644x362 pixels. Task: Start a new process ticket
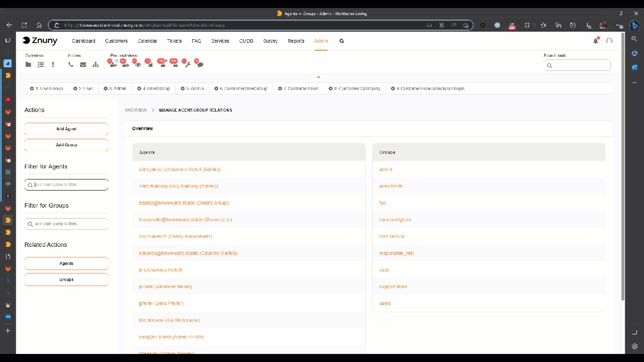coord(96,64)
